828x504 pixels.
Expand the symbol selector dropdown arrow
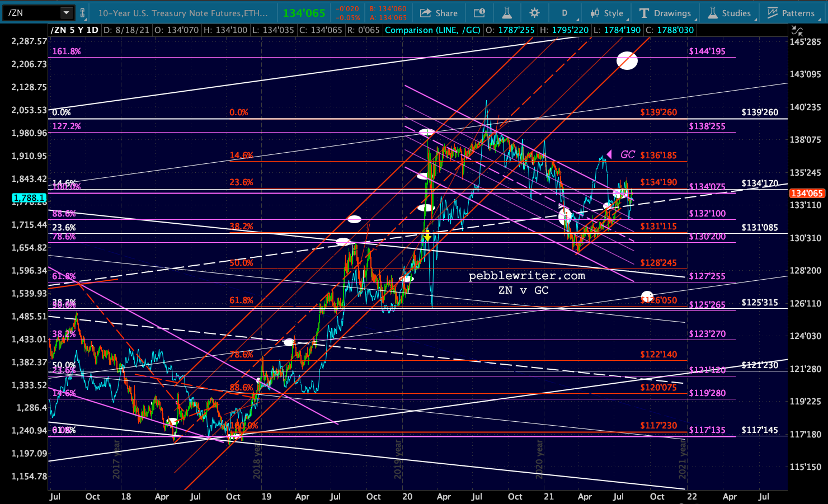click(66, 12)
